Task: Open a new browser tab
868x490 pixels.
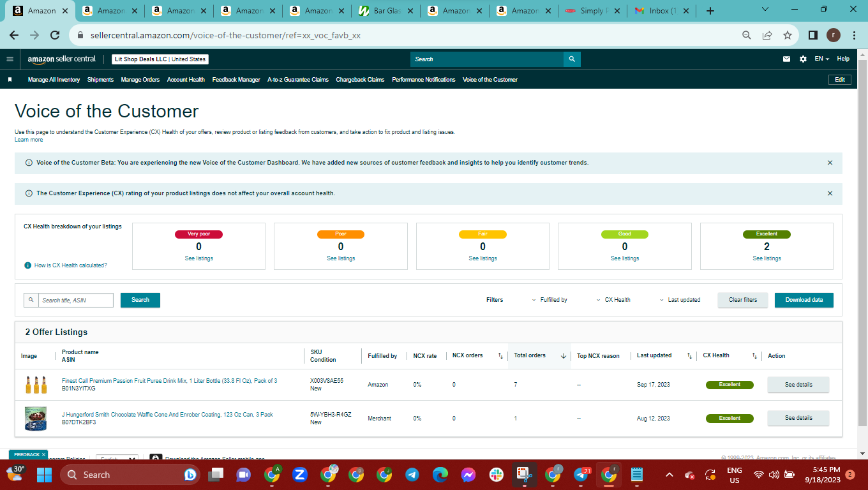Action: (710, 11)
